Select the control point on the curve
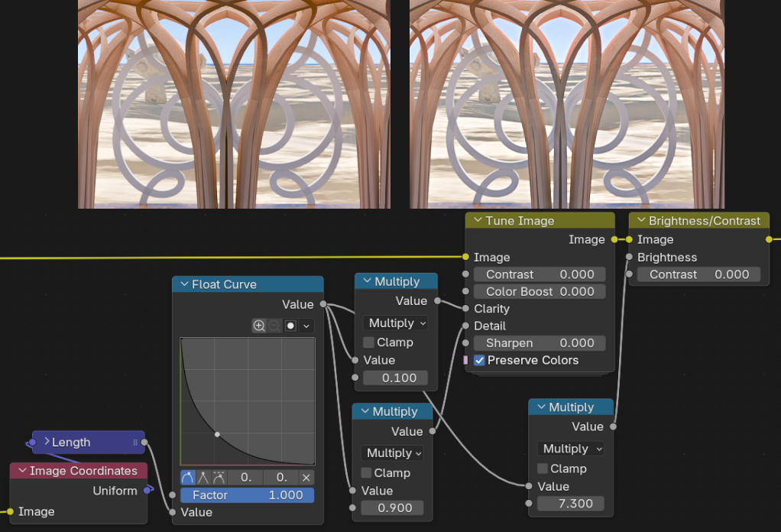The height and width of the screenshot is (532, 781). (217, 434)
